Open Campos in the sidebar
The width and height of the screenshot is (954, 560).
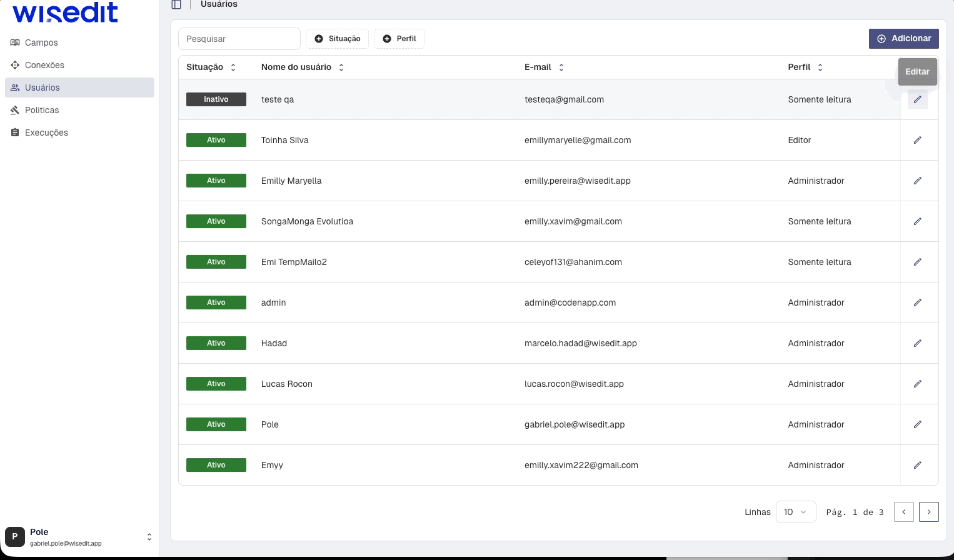coord(41,42)
